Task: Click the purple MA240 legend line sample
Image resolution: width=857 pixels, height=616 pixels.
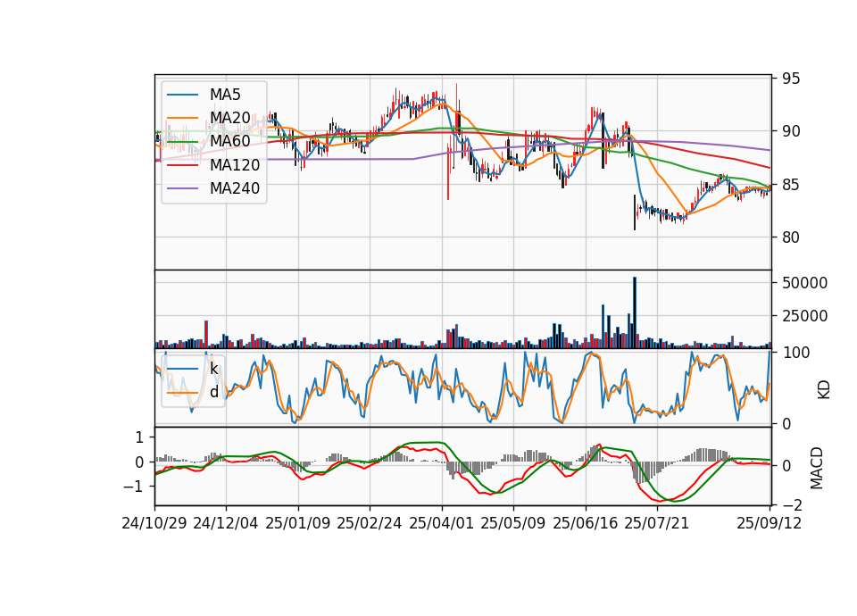Action: [x=182, y=188]
